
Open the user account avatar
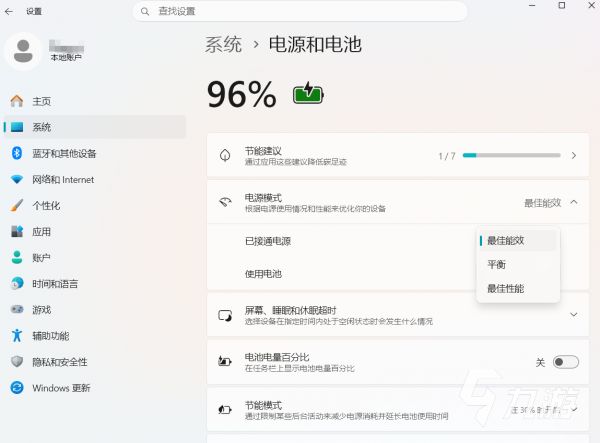[23, 51]
